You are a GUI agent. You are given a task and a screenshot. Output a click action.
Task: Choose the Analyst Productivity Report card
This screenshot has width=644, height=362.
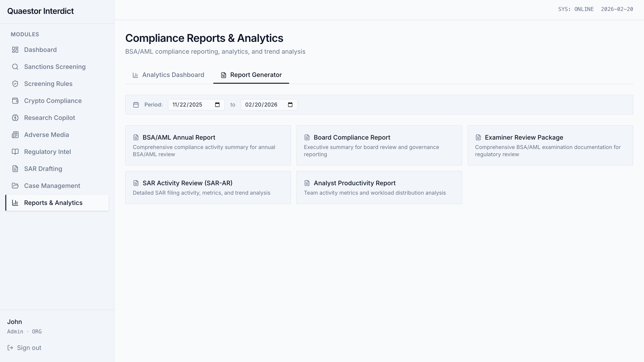click(x=379, y=187)
